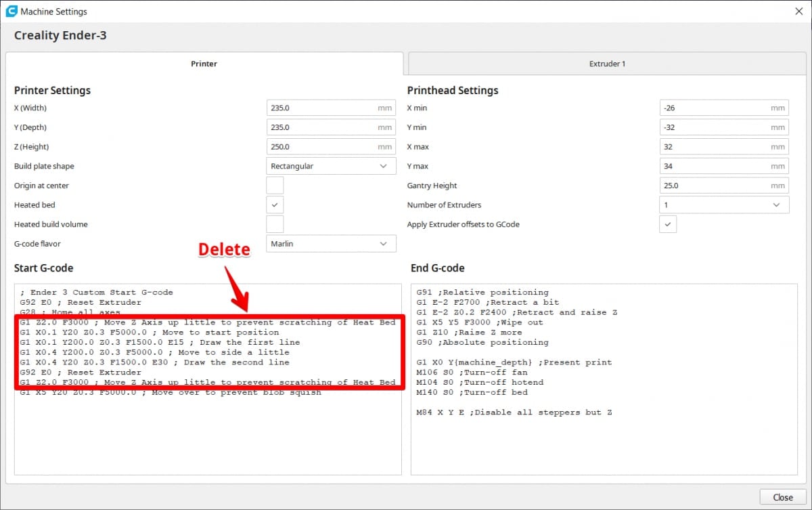Toggle the Origin at center checkbox
The image size is (812, 510).
[275, 186]
